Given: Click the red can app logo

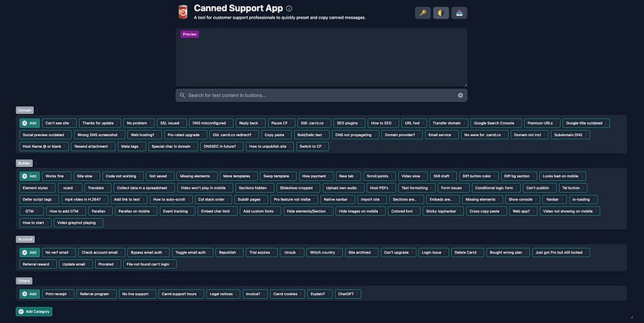Looking at the screenshot, I should click(x=183, y=12).
